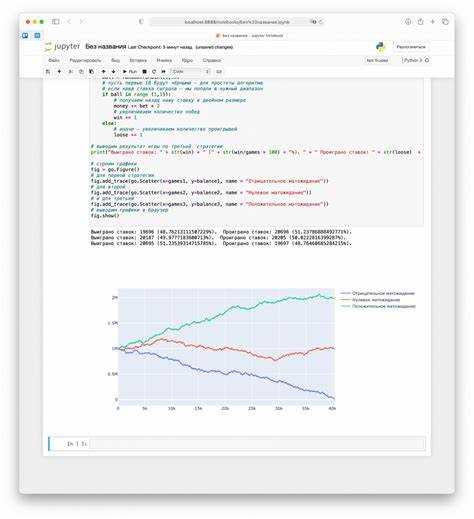Interrupt the kernel with stop icon
474x519 pixels.
(144, 72)
